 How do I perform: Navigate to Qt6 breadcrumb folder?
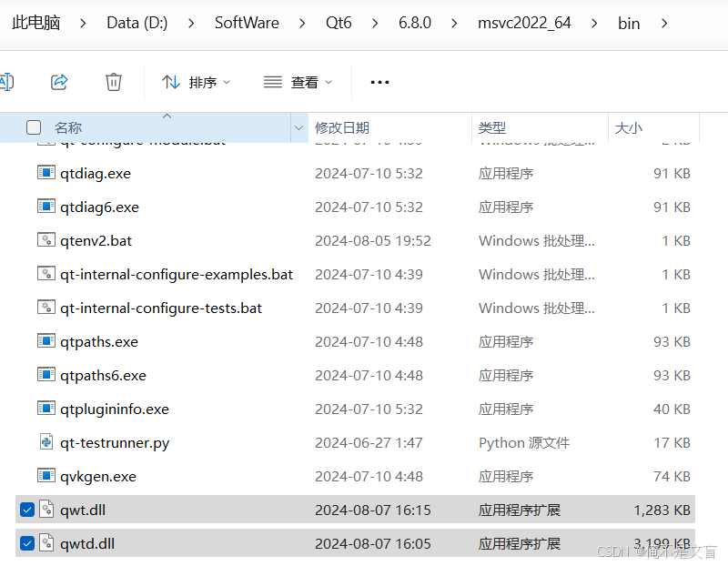point(339,22)
